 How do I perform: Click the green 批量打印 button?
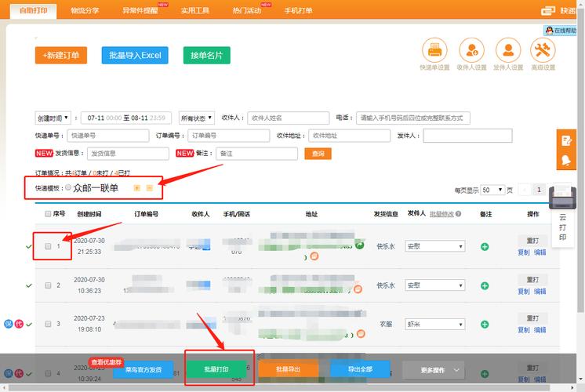coord(216,369)
